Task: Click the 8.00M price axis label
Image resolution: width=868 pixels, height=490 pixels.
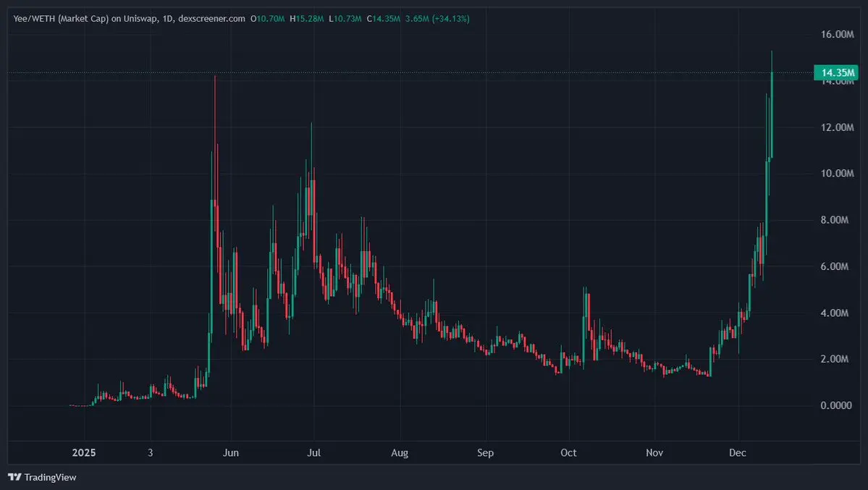Action: point(834,220)
